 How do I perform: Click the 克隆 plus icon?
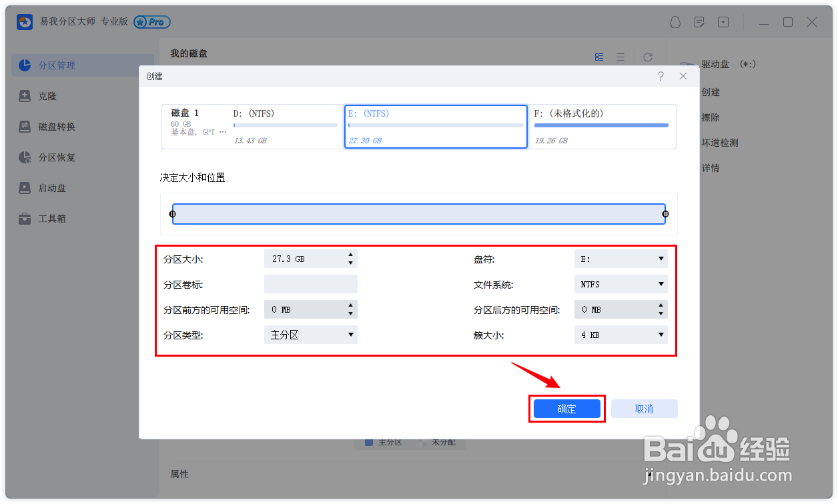(x=25, y=96)
